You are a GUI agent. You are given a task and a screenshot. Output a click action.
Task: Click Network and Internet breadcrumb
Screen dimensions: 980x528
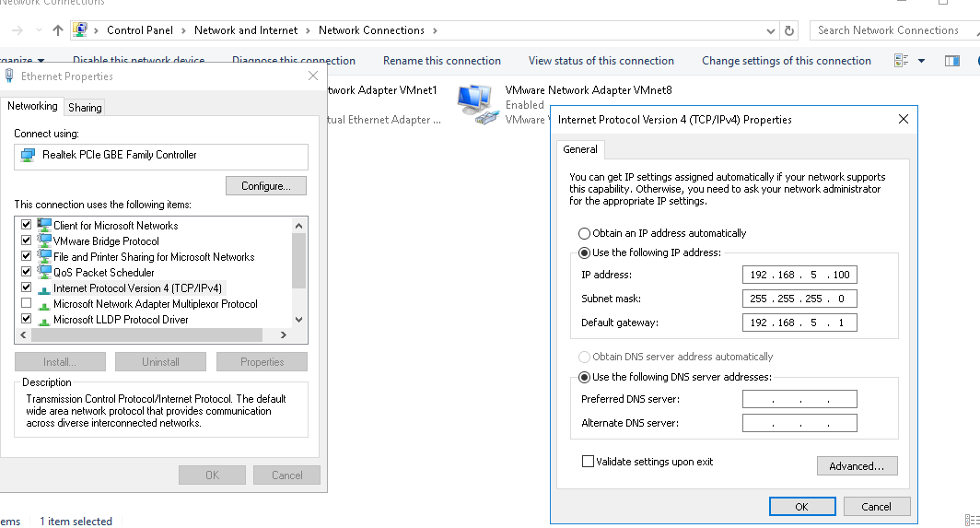click(246, 30)
